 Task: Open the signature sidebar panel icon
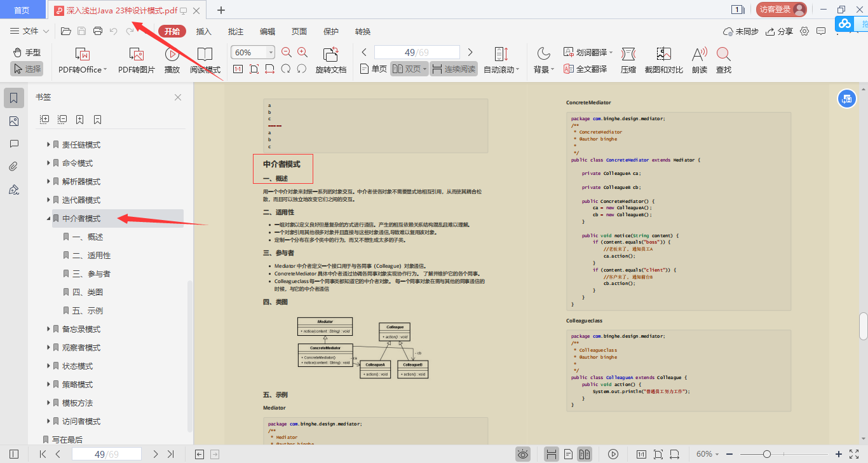click(14, 190)
